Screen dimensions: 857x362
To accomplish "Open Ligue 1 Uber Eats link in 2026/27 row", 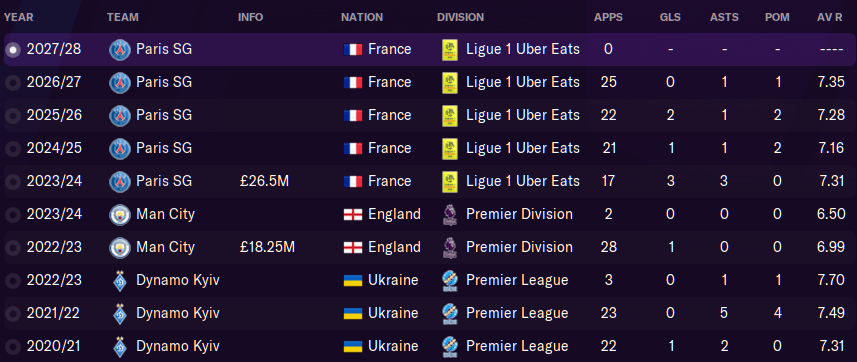I will pos(523,83).
